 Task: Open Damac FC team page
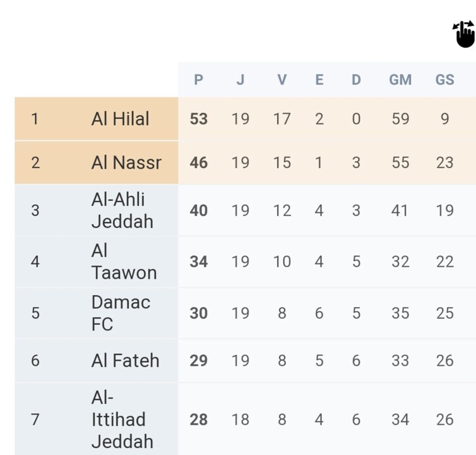tap(121, 313)
